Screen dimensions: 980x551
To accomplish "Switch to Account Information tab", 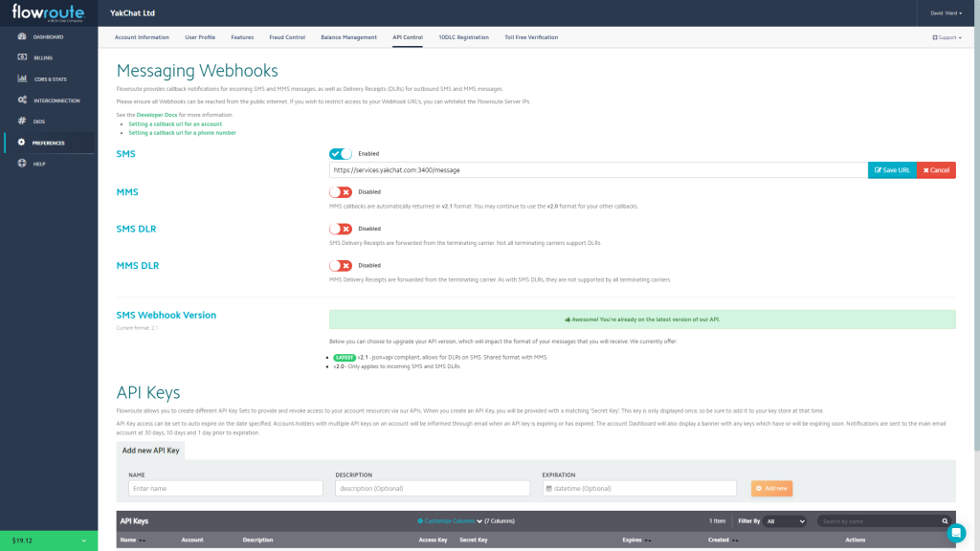I will click(142, 37).
